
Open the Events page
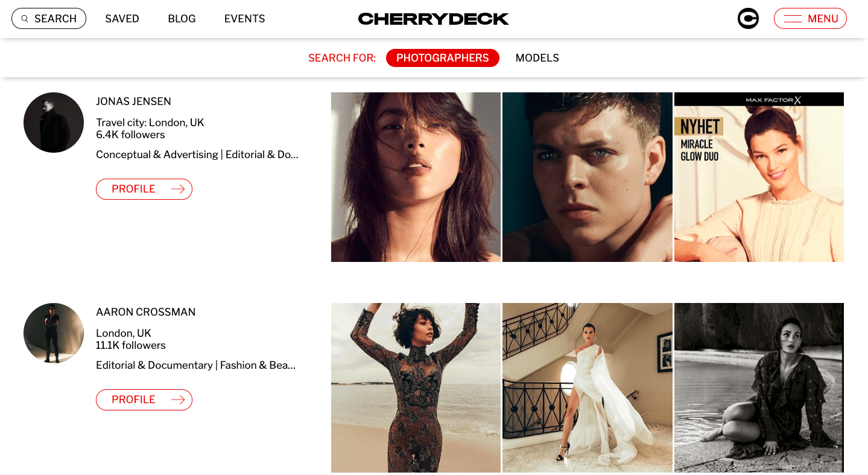click(244, 19)
